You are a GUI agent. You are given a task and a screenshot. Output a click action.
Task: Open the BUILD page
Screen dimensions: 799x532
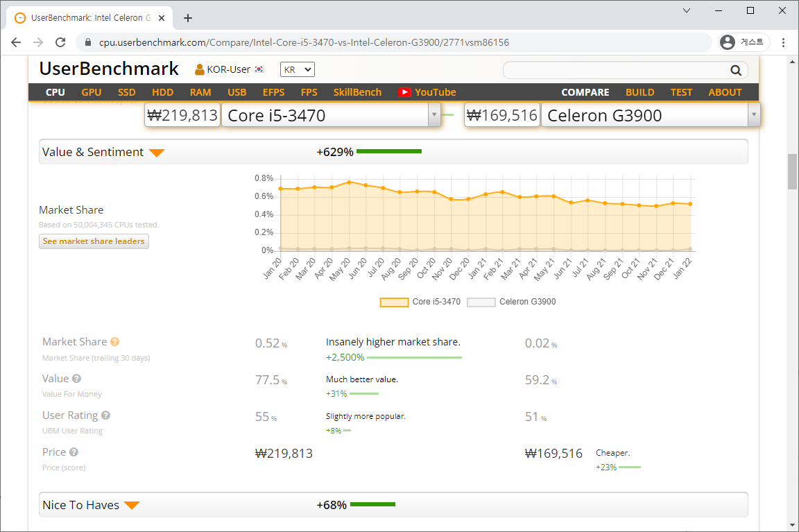click(639, 92)
